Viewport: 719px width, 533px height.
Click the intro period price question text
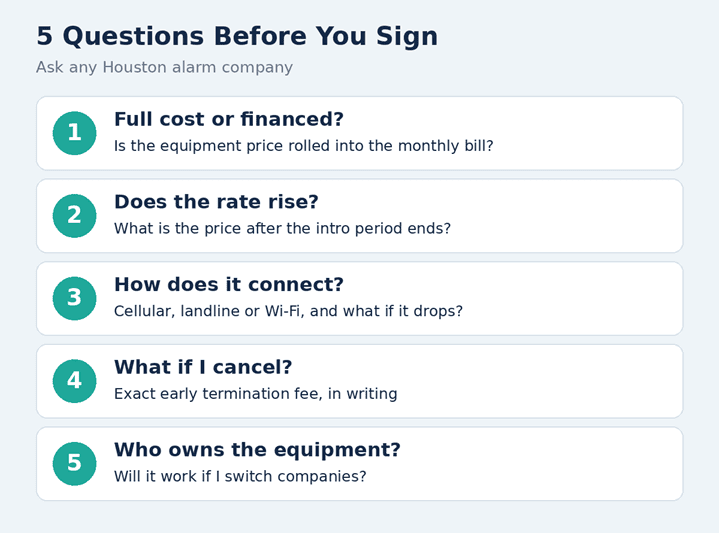pyautogui.click(x=282, y=228)
